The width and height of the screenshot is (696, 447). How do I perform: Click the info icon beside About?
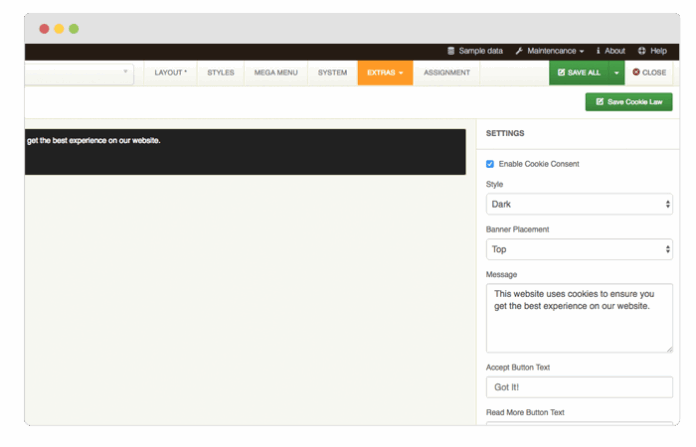click(598, 51)
